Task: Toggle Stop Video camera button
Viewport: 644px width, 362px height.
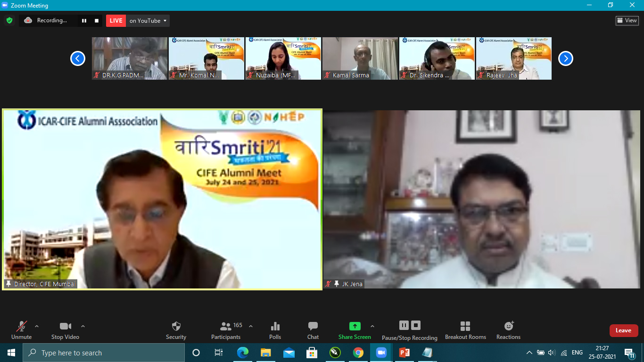Action: [x=65, y=330]
